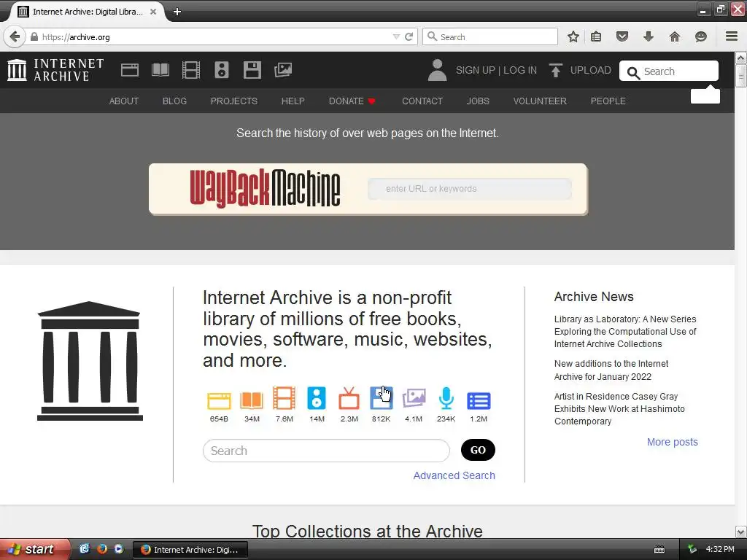Screen dimensions: 747x560
Task: Click the upload arrow icon
Action: click(555, 70)
